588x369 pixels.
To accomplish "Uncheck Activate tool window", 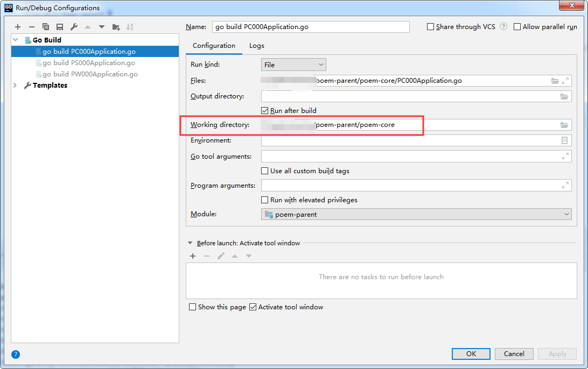I will (x=253, y=307).
